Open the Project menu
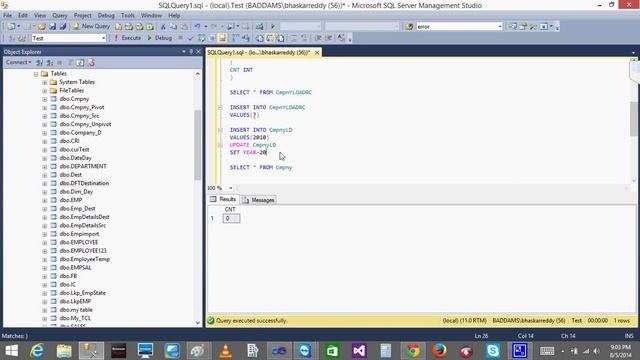 82,15
